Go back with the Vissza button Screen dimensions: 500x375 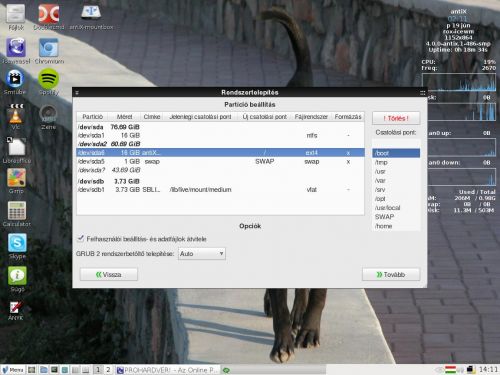tap(109, 274)
